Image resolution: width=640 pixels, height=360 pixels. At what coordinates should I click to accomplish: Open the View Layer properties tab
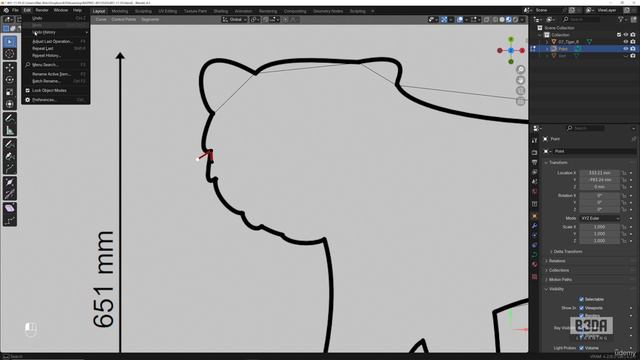click(535, 172)
